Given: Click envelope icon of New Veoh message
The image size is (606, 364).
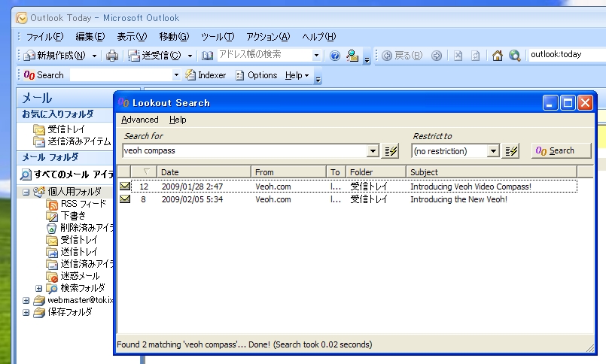Looking at the screenshot, I should tap(124, 199).
